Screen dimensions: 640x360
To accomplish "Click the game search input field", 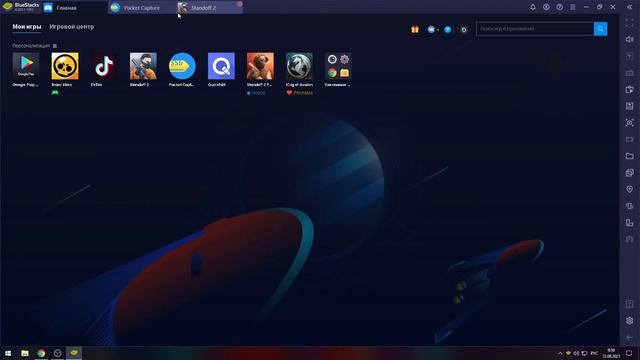I will click(535, 29).
